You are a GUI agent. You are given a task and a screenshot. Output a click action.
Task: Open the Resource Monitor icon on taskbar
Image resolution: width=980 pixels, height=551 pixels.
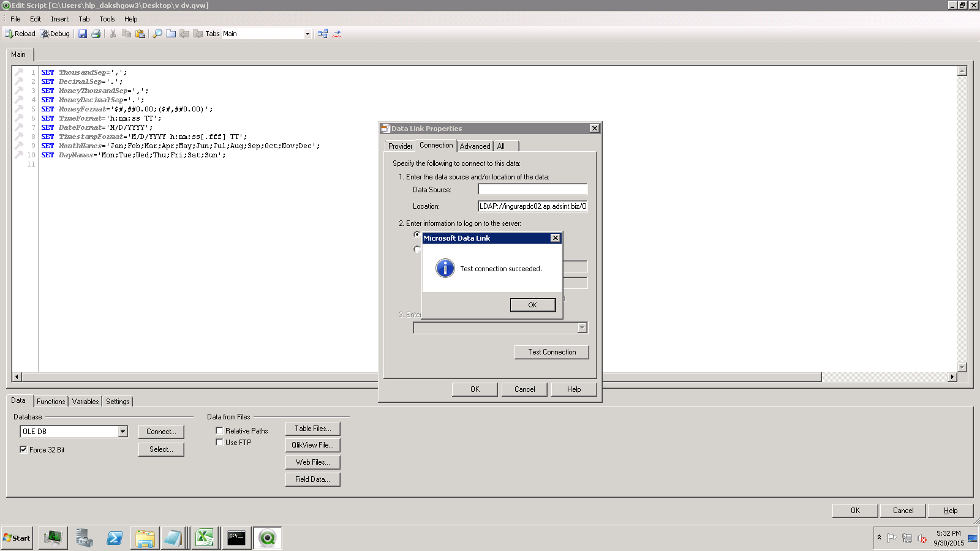(53, 538)
